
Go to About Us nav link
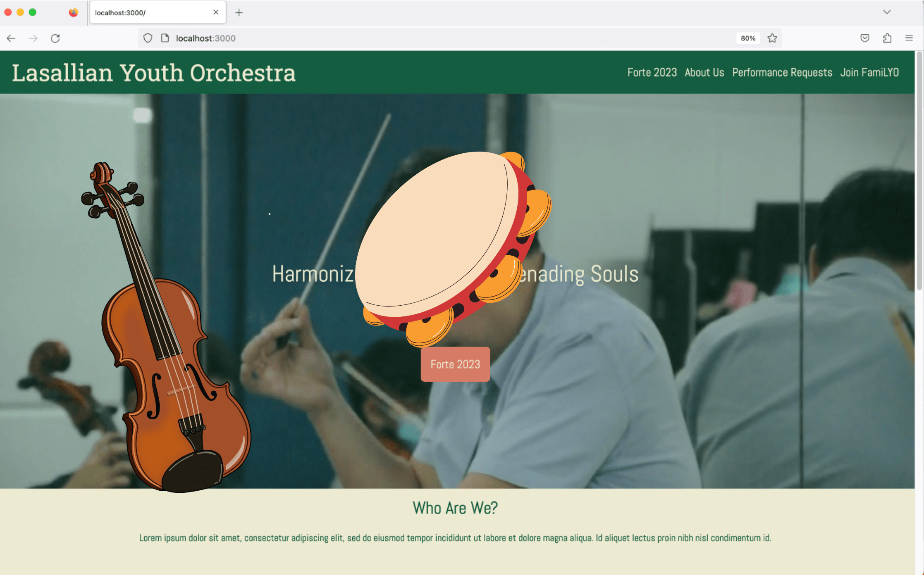(704, 73)
